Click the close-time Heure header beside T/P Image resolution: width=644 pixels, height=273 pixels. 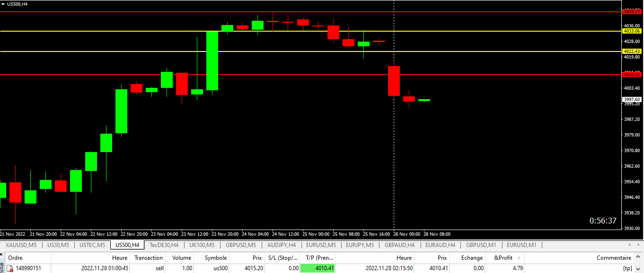pyautogui.click(x=375, y=258)
